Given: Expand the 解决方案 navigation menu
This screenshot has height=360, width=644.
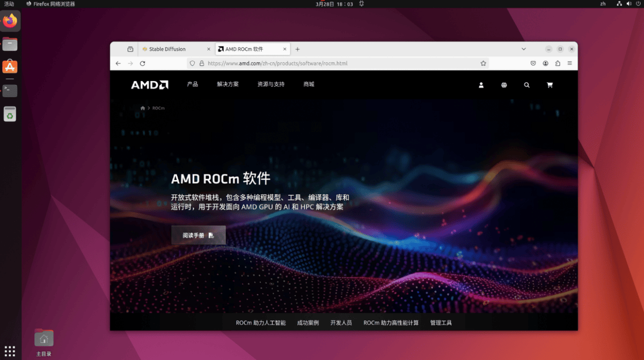Looking at the screenshot, I should 227,84.
